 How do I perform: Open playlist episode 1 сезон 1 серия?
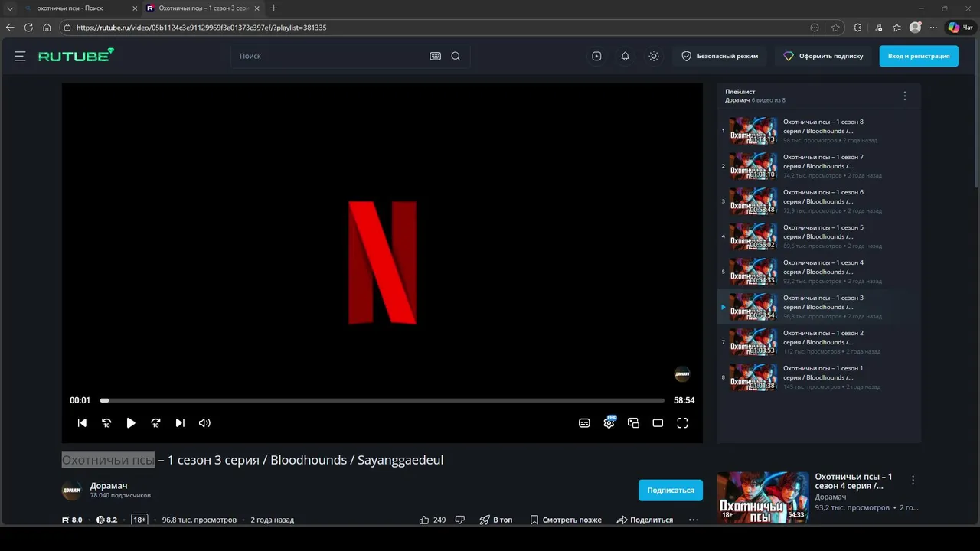click(818, 377)
